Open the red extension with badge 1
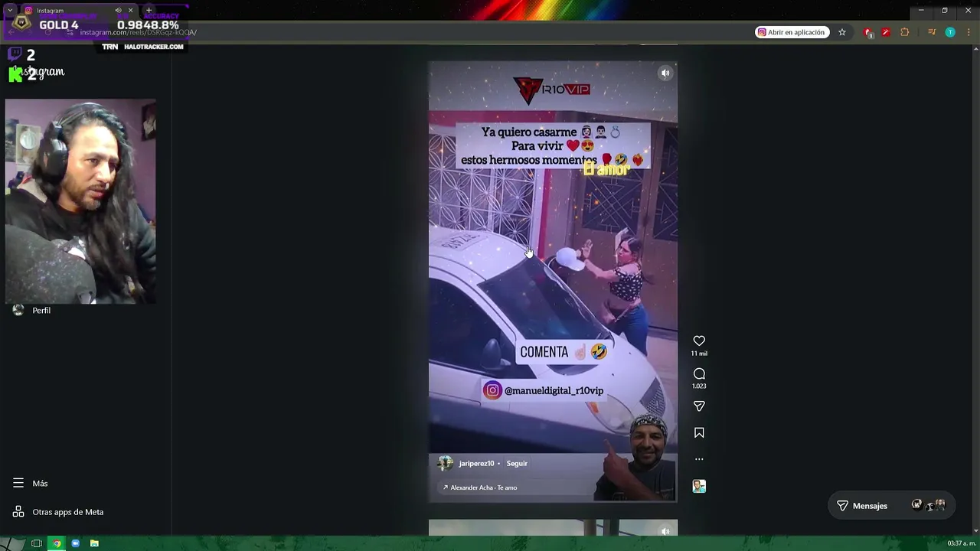Viewport: 980px width, 551px height. tap(867, 32)
